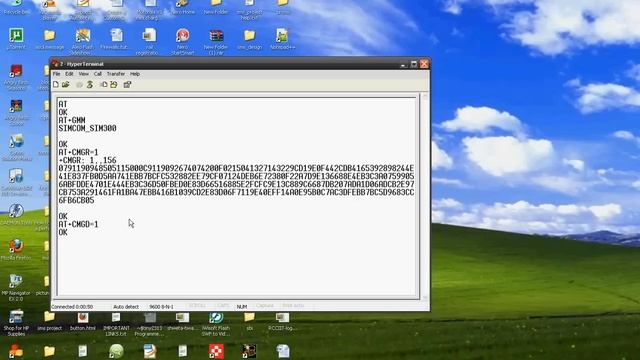Click the '9600 8-N-1' status bar entry
Screen dimensions: 640x360
pyautogui.click(x=161, y=307)
